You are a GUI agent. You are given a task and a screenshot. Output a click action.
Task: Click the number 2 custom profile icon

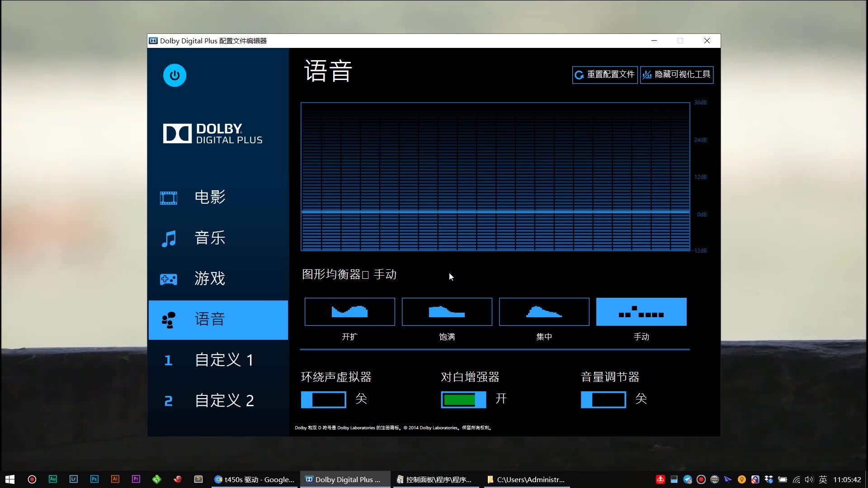(x=168, y=401)
